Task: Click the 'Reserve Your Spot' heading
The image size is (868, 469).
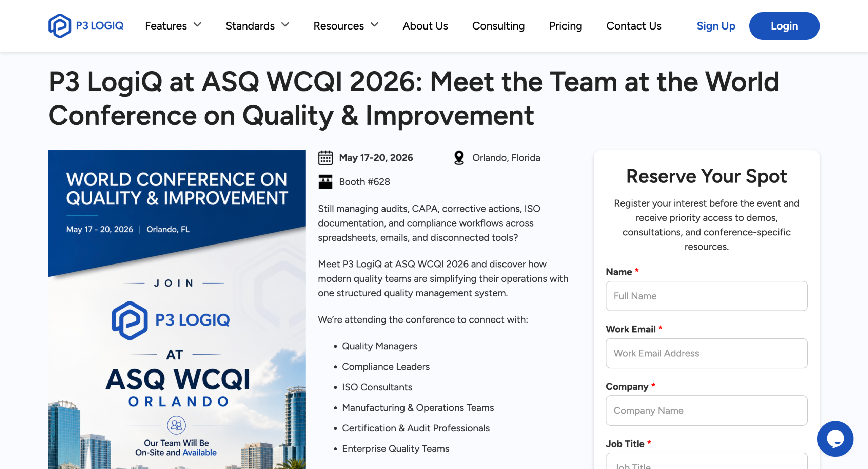Action: (x=706, y=176)
